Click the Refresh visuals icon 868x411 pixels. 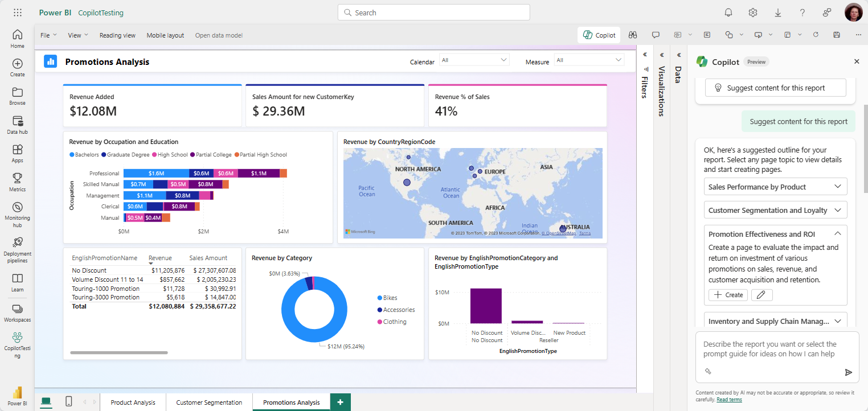click(x=816, y=35)
